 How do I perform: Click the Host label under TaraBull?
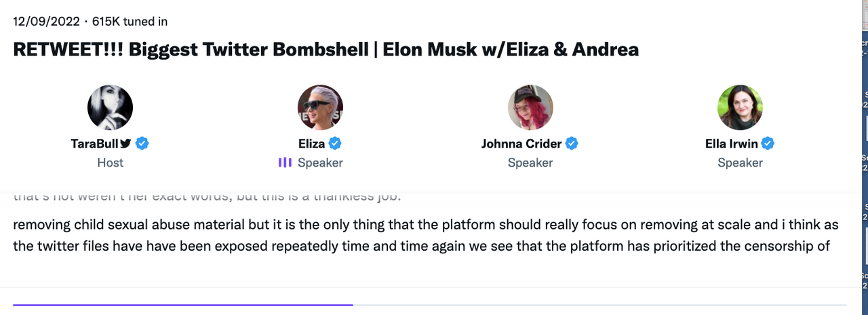coord(110,163)
